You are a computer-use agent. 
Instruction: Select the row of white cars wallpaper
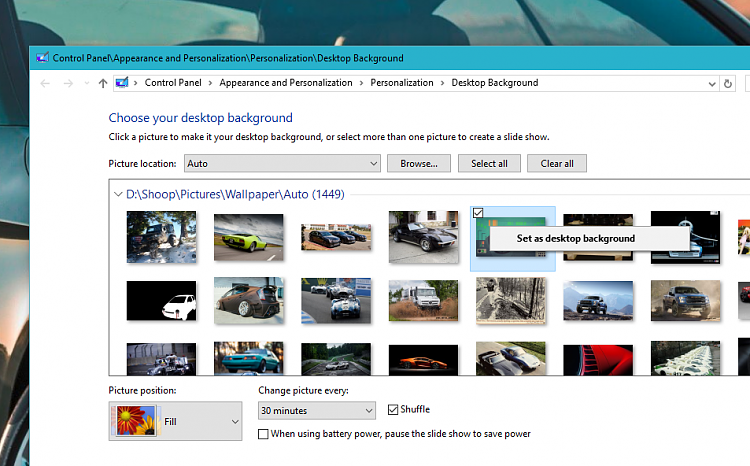[x=685, y=358]
